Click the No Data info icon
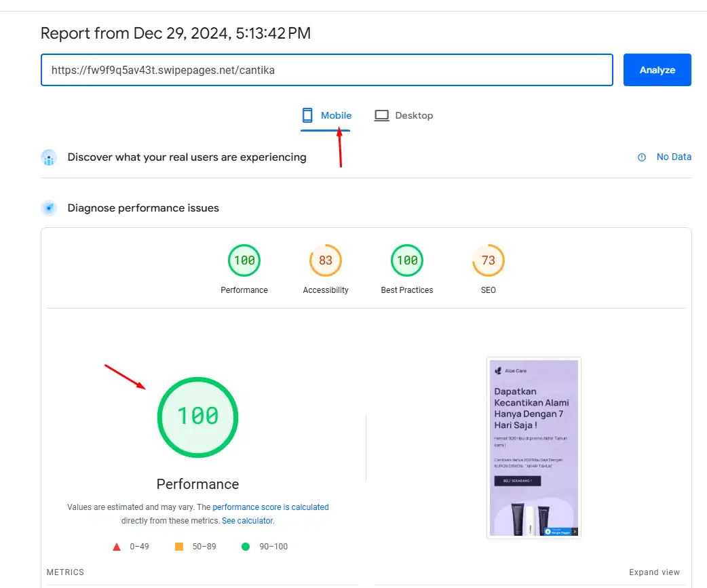The image size is (707, 588). coord(642,157)
